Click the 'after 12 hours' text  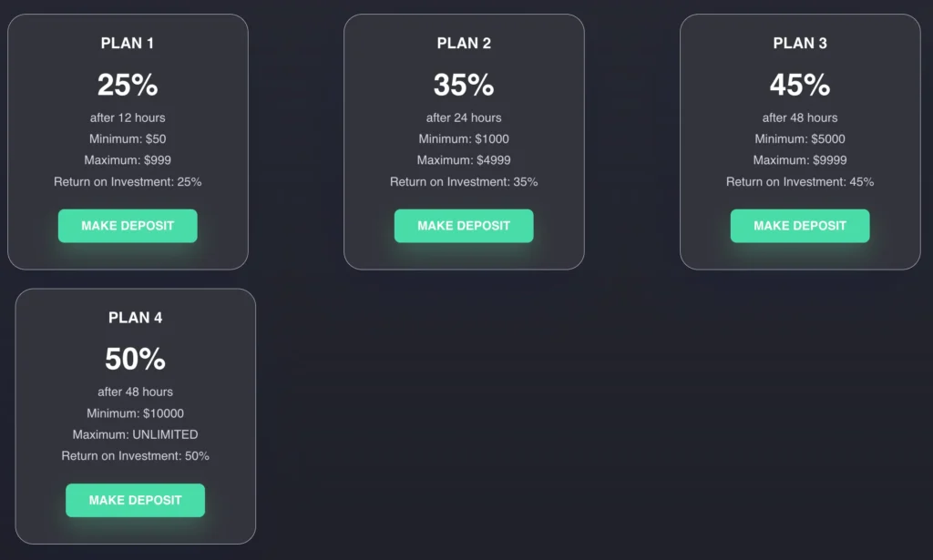(x=128, y=117)
